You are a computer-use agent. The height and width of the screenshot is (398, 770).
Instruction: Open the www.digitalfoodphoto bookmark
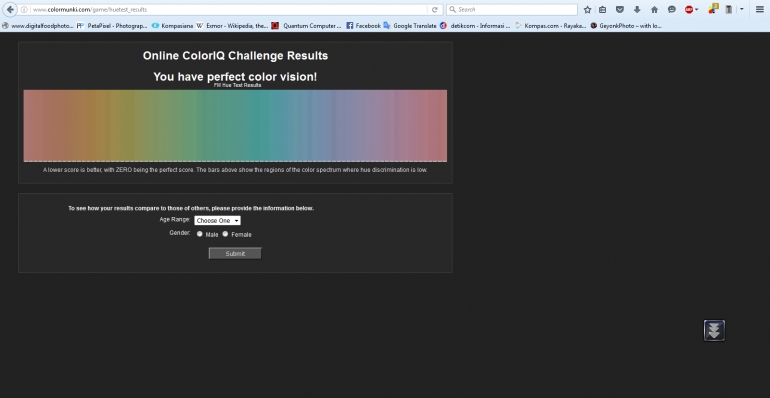click(38, 26)
